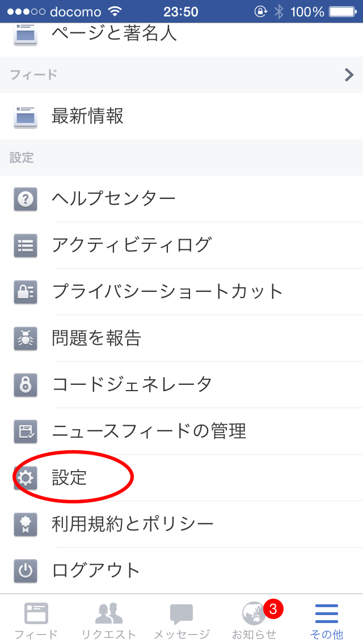363x644 pixels.
Task: Tap the フィード section header
Action: tap(181, 75)
